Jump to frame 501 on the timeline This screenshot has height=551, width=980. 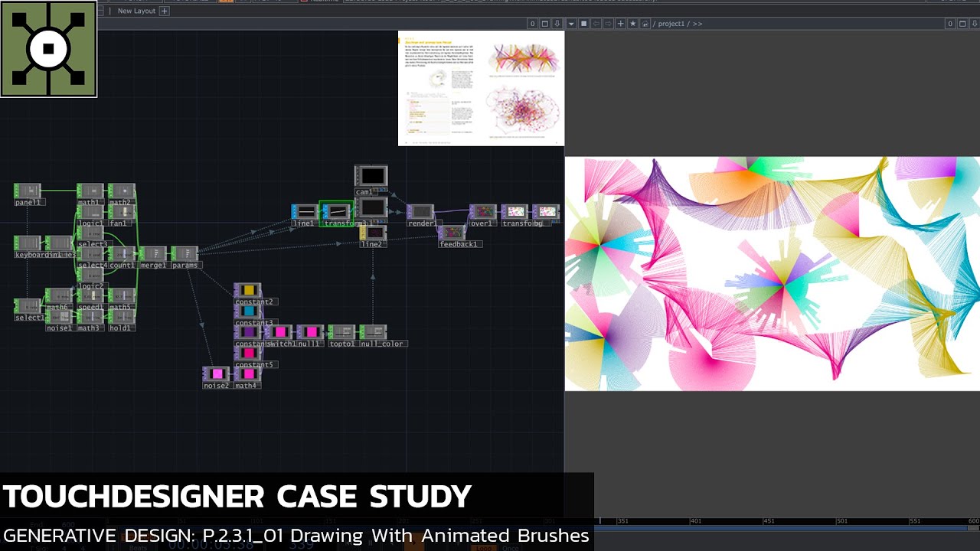(x=842, y=521)
